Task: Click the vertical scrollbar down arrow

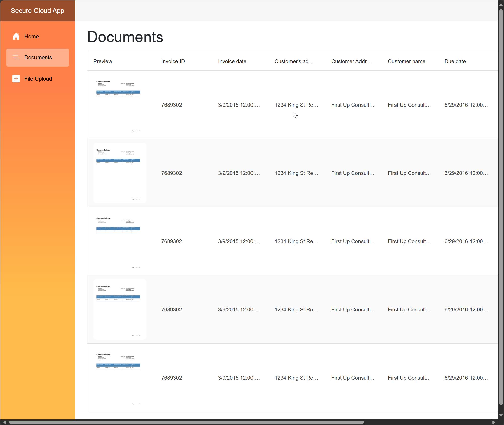Action: click(x=501, y=415)
